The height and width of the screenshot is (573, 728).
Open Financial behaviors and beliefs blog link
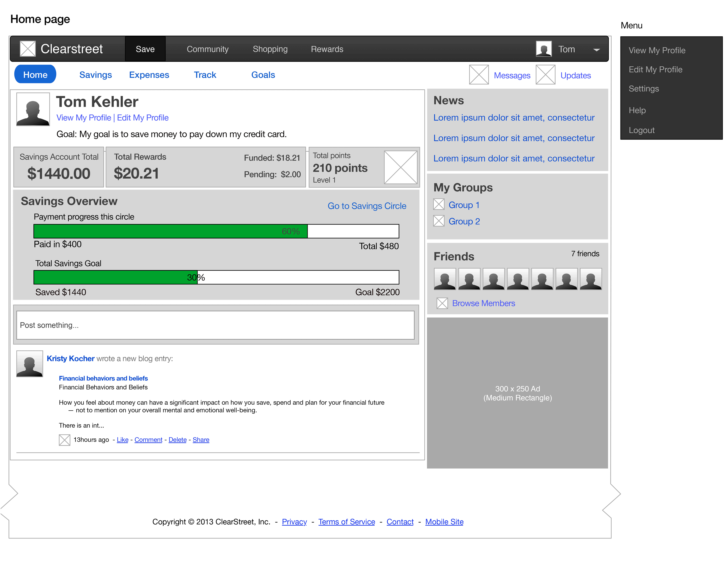(x=103, y=378)
